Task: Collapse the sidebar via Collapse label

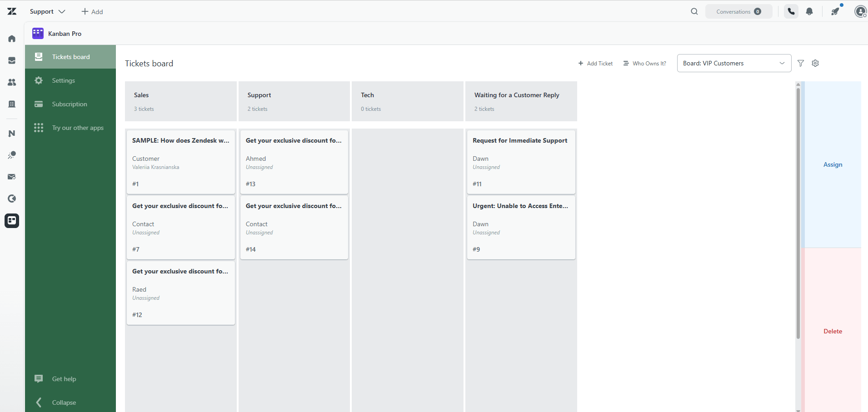Action: pos(64,402)
